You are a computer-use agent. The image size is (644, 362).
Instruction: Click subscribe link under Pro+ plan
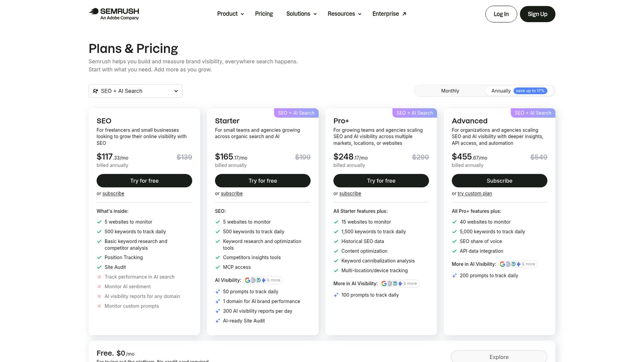350,194
